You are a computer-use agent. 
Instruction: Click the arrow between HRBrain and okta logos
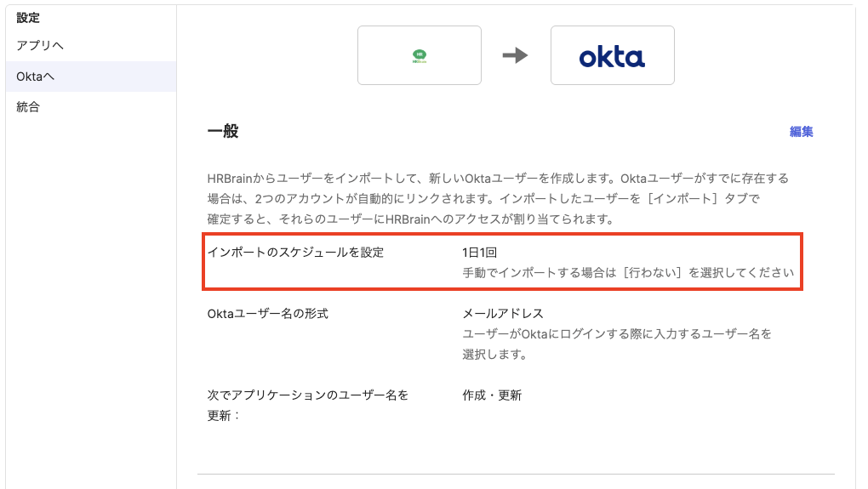515,56
